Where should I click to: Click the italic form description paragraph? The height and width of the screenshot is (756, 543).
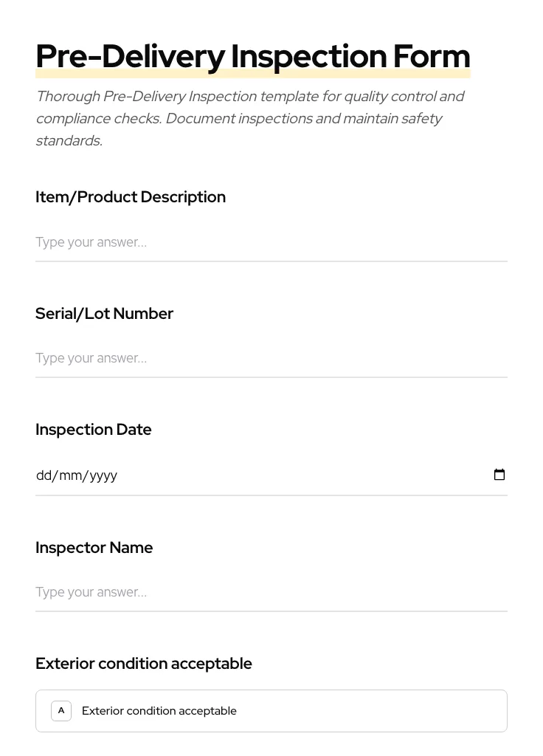click(x=249, y=118)
